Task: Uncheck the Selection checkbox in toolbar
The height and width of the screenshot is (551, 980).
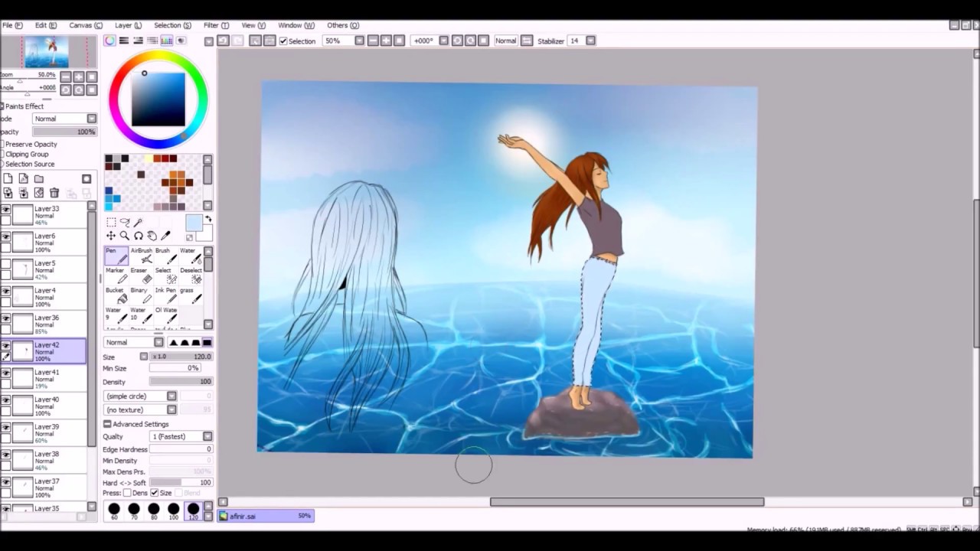Action: tap(283, 41)
